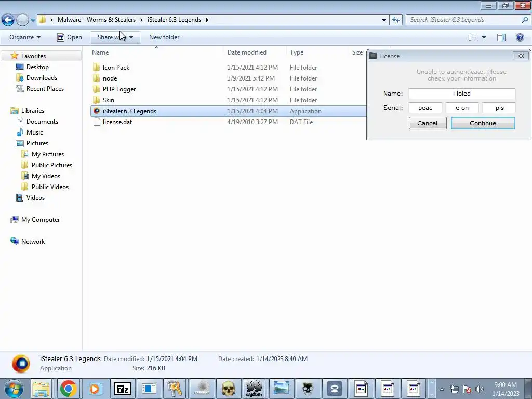Close the License dialog
This screenshot has width=532, height=399.
pyautogui.click(x=521, y=56)
